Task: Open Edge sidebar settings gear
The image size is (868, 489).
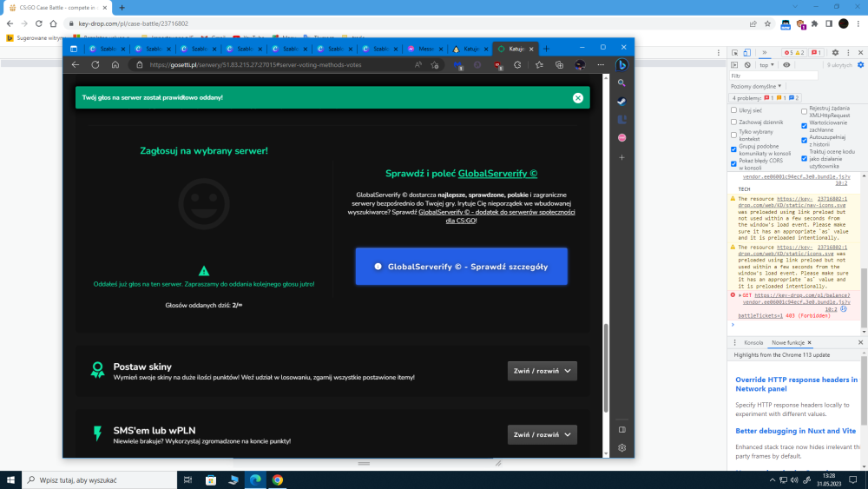Action: 621,447
